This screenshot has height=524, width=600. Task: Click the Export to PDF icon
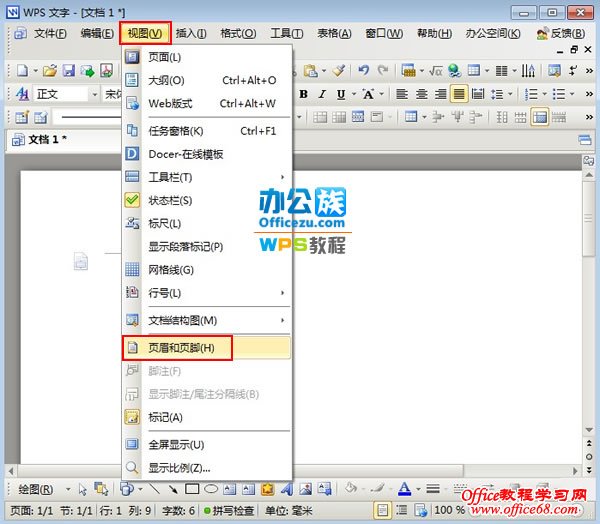[x=106, y=71]
